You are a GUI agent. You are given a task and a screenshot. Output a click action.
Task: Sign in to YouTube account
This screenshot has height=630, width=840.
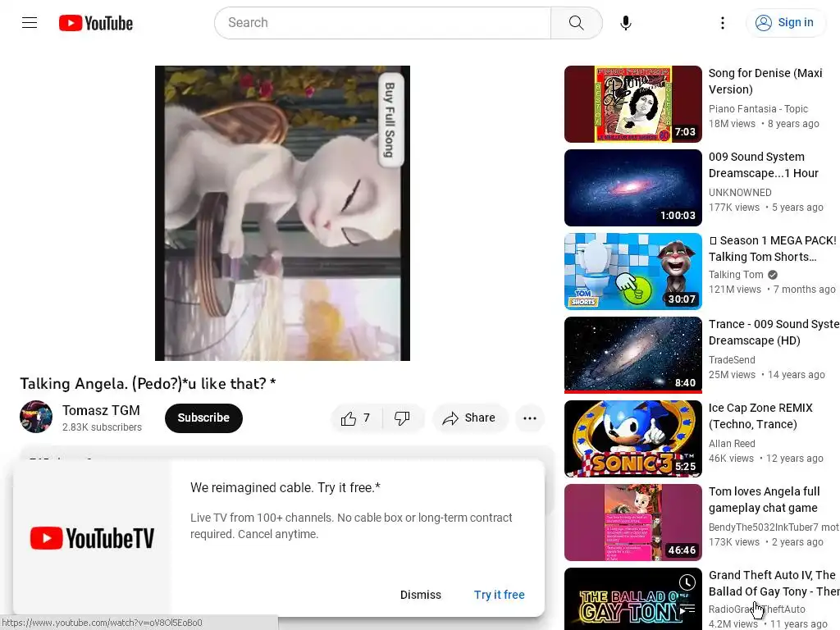point(785,22)
